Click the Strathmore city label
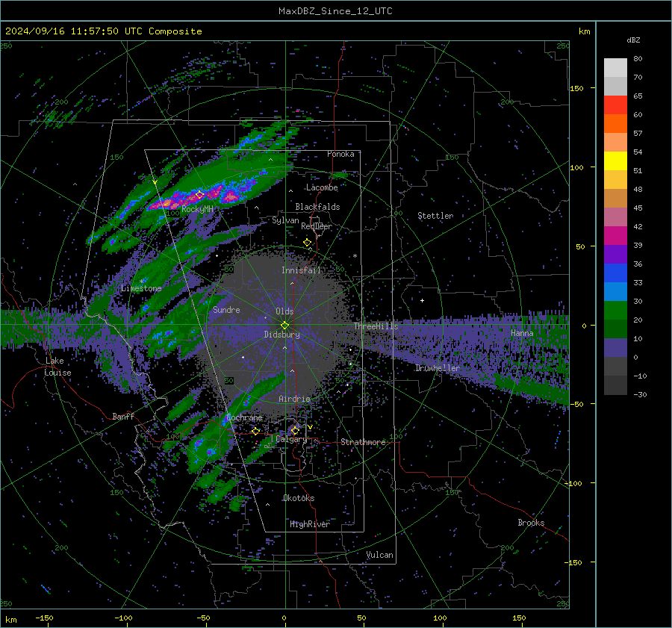This screenshot has width=672, height=628. pos(364,442)
